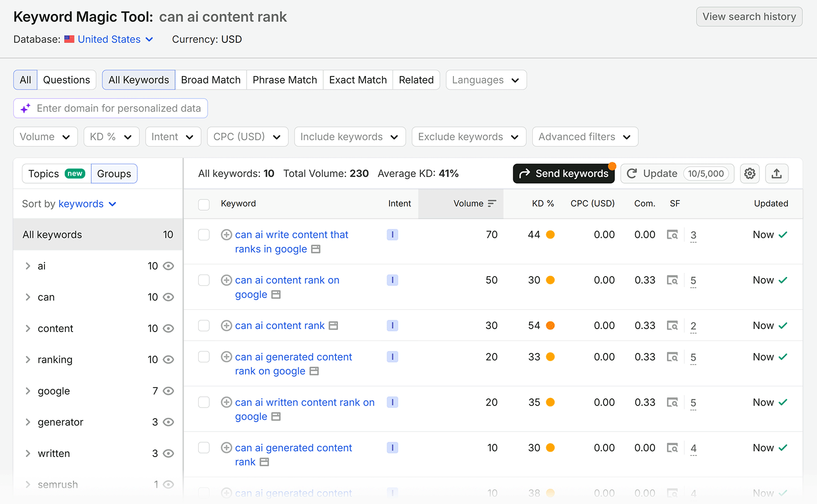Click the refresh icon in Update button

(x=632, y=173)
